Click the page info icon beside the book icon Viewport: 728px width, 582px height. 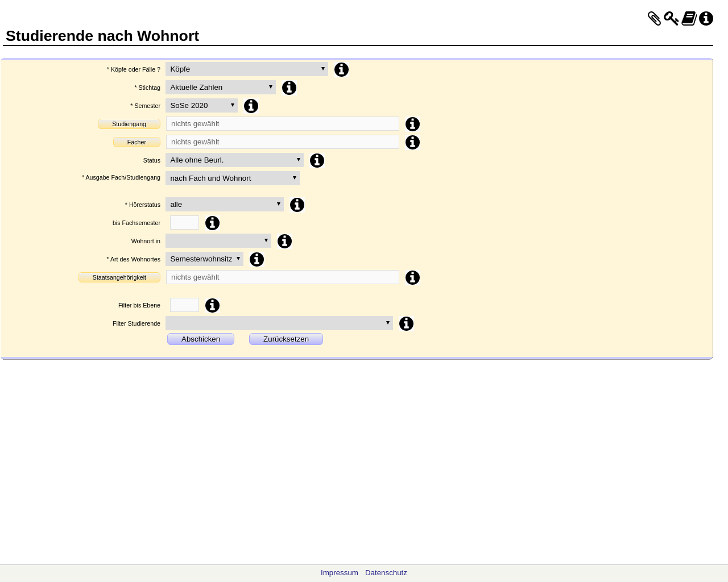706,19
